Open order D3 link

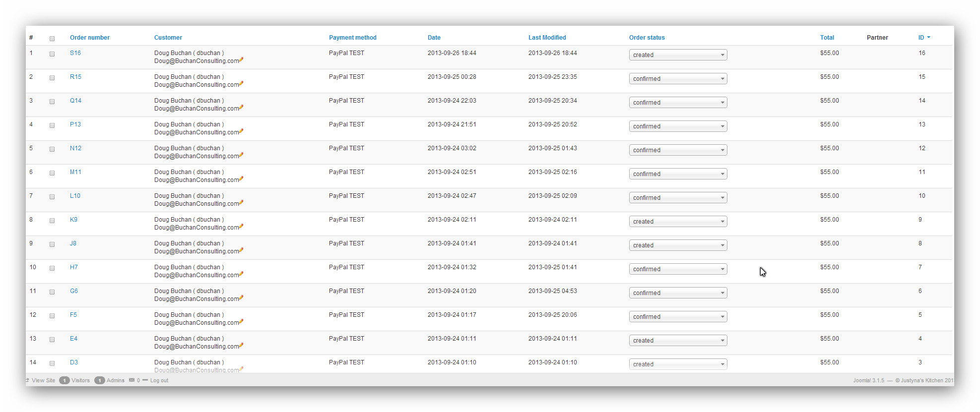(74, 362)
